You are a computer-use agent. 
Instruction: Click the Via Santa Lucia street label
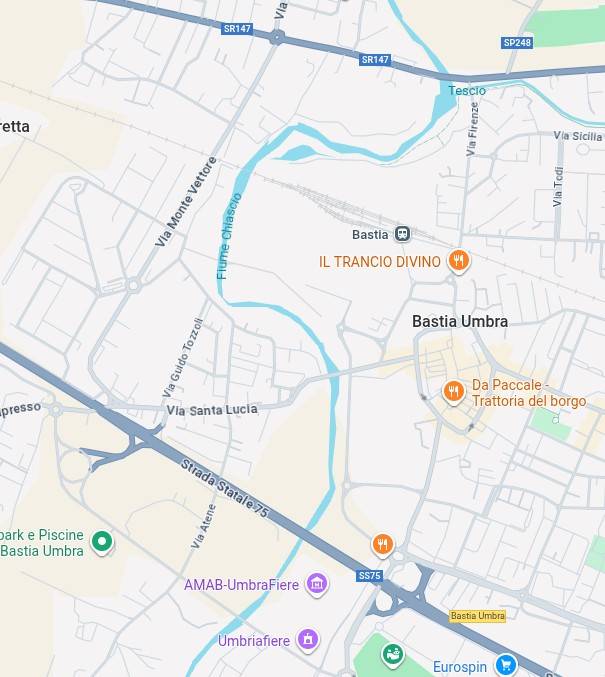(x=212, y=410)
